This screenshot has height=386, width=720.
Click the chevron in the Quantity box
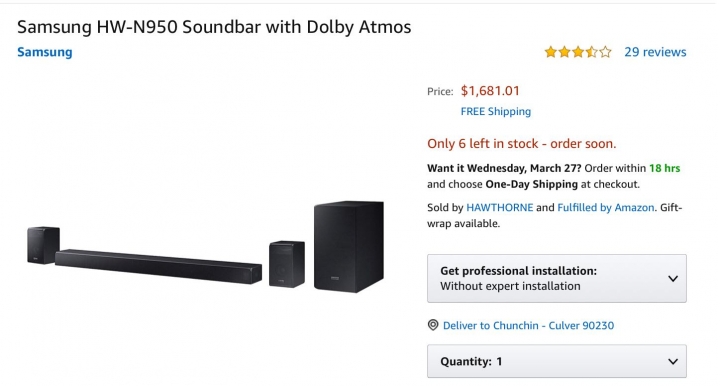(673, 362)
